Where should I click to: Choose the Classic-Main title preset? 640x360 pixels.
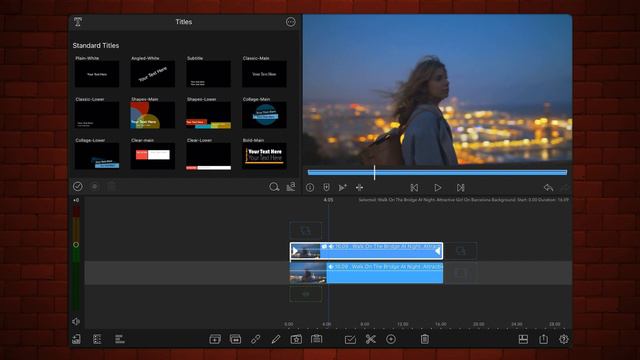click(264, 74)
